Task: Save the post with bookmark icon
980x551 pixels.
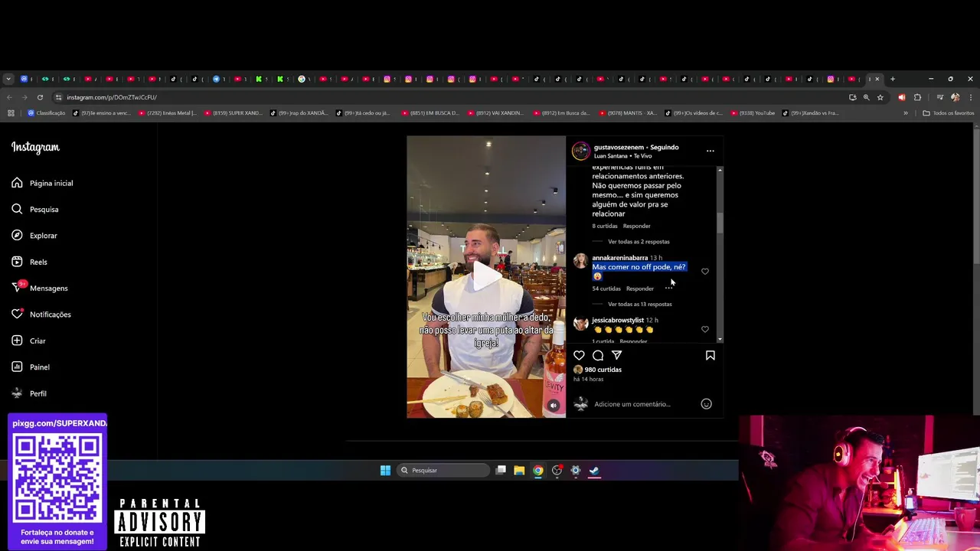Action: coord(710,355)
